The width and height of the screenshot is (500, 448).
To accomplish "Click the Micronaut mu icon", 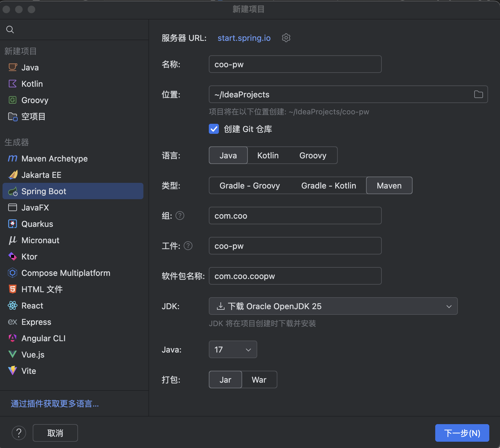I will (13, 240).
